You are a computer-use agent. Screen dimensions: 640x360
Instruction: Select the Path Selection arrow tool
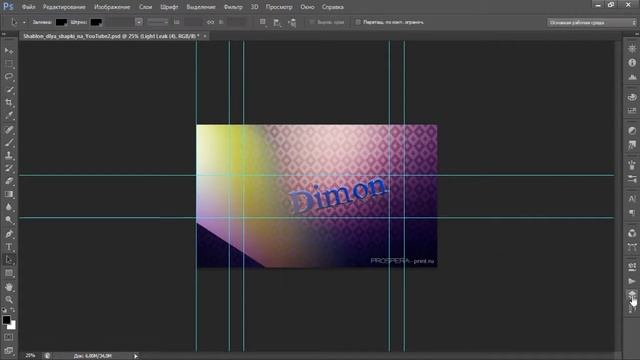9,260
